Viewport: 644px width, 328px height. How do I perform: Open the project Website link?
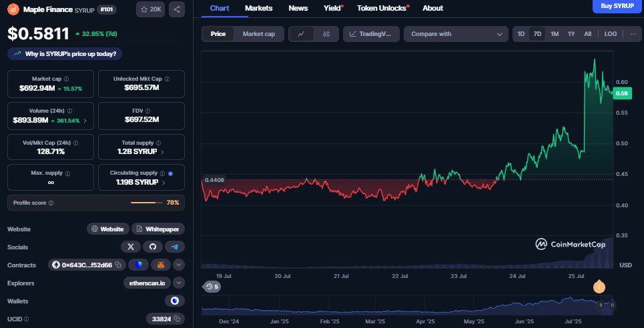pos(108,229)
